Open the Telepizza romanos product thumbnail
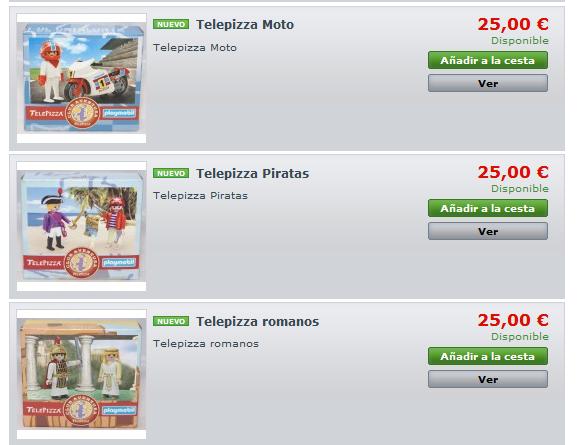Viewport: 577px width, 445px height. tap(81, 374)
